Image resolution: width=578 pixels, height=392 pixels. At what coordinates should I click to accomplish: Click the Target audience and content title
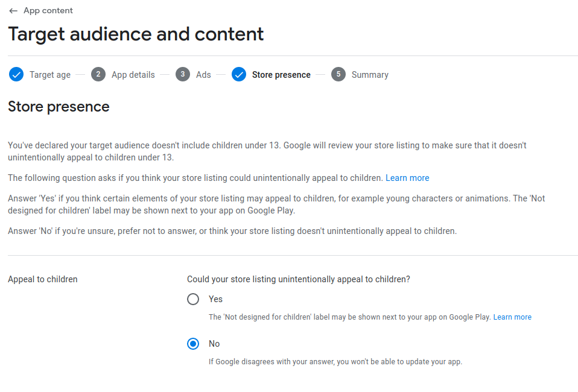point(136,34)
